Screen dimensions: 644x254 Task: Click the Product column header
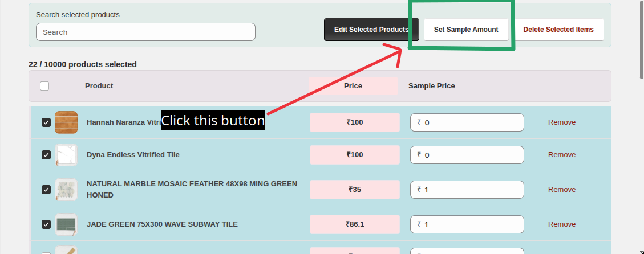point(99,86)
